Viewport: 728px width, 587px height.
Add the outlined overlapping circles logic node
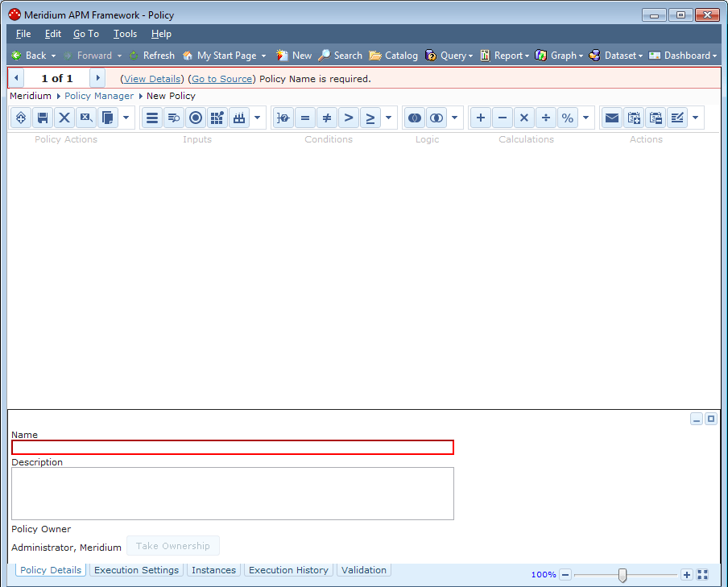(x=436, y=118)
